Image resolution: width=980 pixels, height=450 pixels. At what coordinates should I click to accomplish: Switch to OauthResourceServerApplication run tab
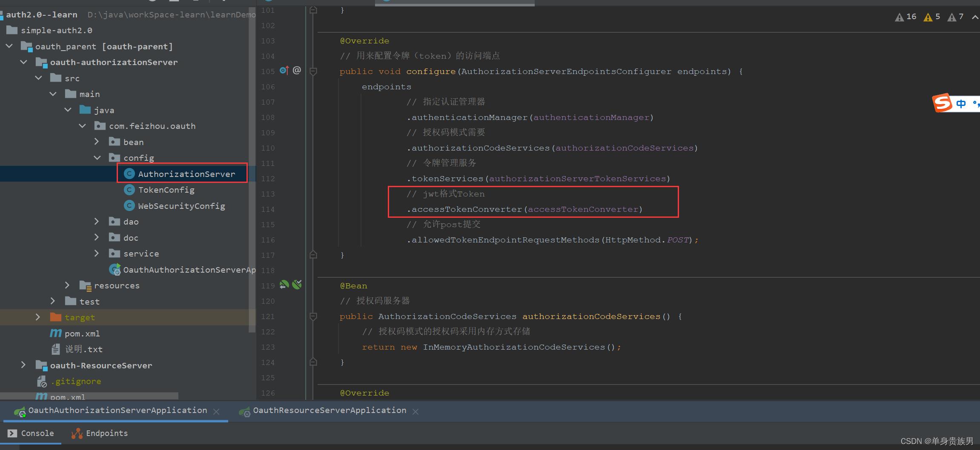[x=330, y=410]
